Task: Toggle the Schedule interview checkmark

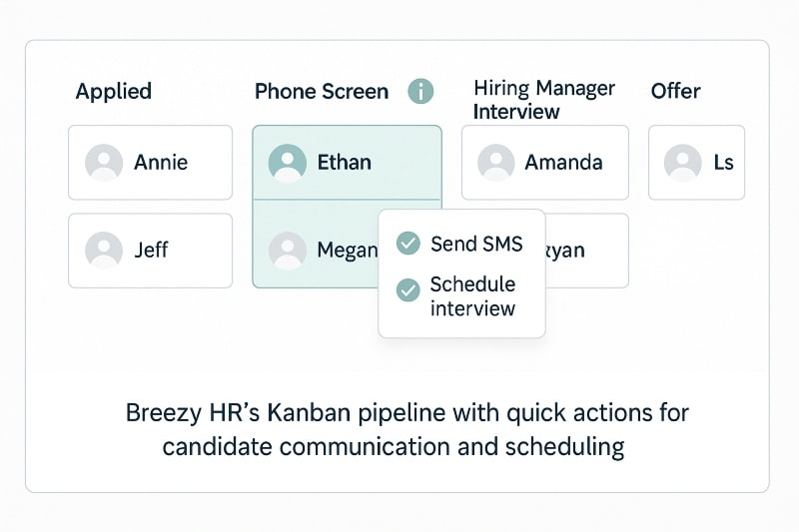Action: coord(407,289)
